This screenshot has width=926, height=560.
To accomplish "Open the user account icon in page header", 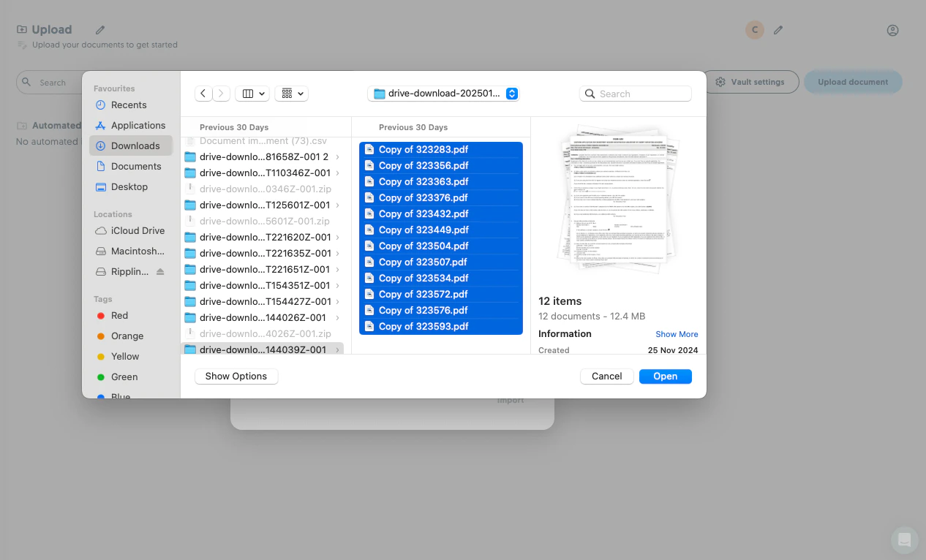I will (x=892, y=31).
